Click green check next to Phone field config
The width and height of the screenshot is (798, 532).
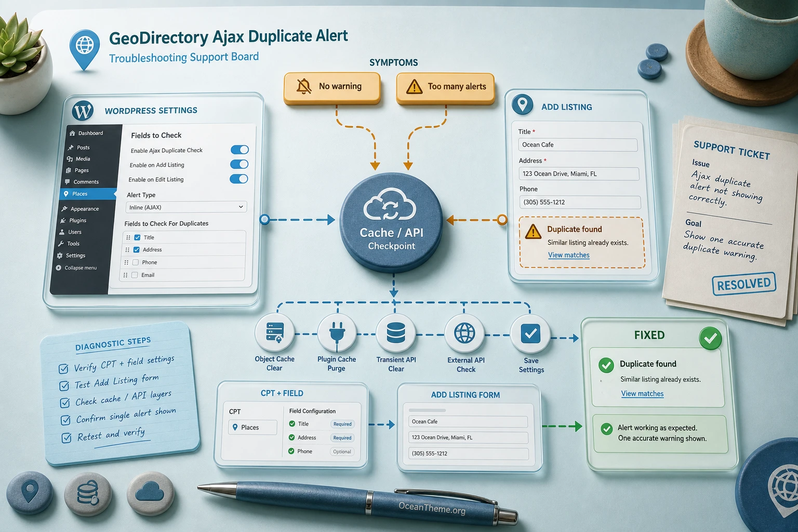click(x=291, y=451)
